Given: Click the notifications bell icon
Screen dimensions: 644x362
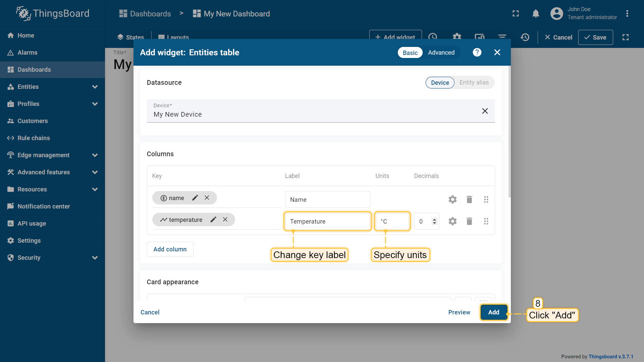Looking at the screenshot, I should click(x=536, y=14).
